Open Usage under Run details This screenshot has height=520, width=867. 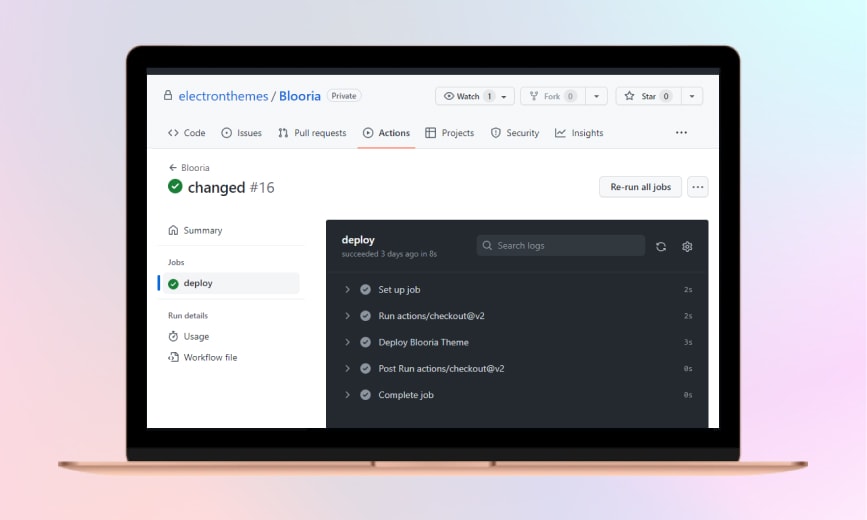coord(189,336)
